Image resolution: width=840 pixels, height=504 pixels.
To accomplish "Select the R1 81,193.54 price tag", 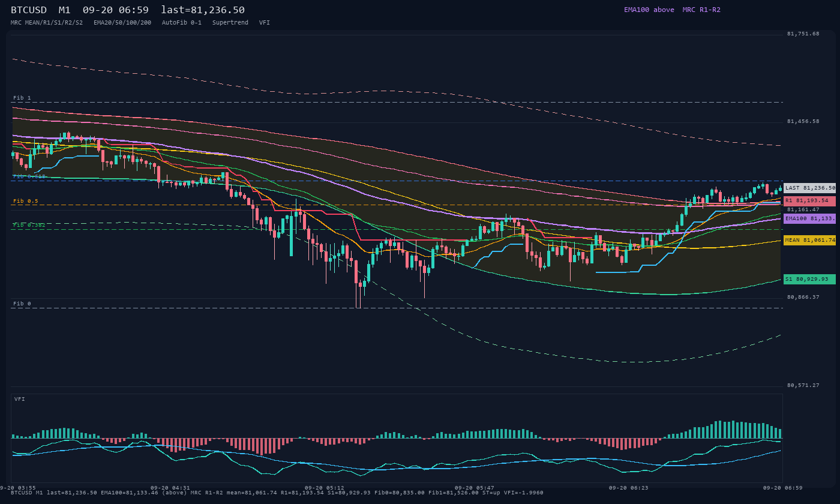I will (x=809, y=201).
